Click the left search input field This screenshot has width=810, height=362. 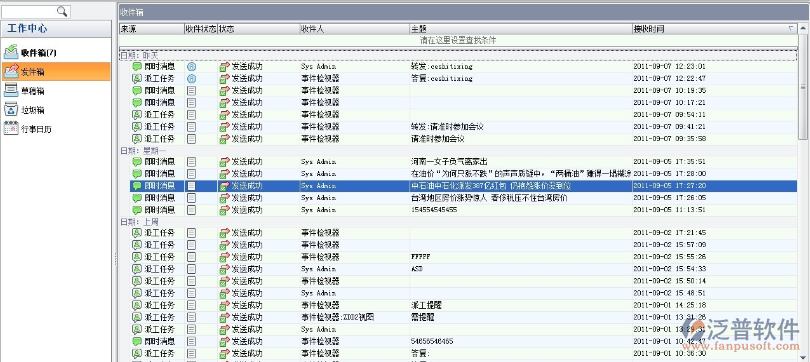[29, 11]
